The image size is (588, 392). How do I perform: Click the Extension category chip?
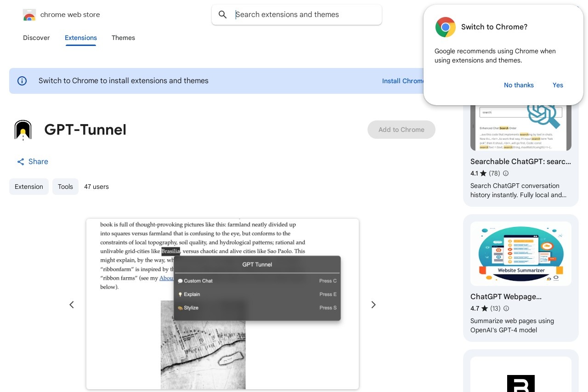[x=29, y=187]
